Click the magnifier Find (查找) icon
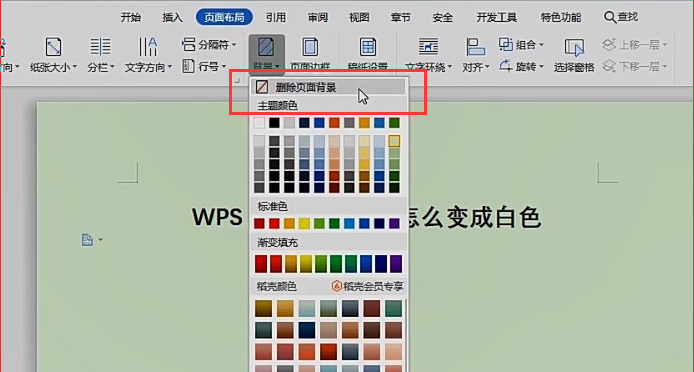 [x=610, y=18]
